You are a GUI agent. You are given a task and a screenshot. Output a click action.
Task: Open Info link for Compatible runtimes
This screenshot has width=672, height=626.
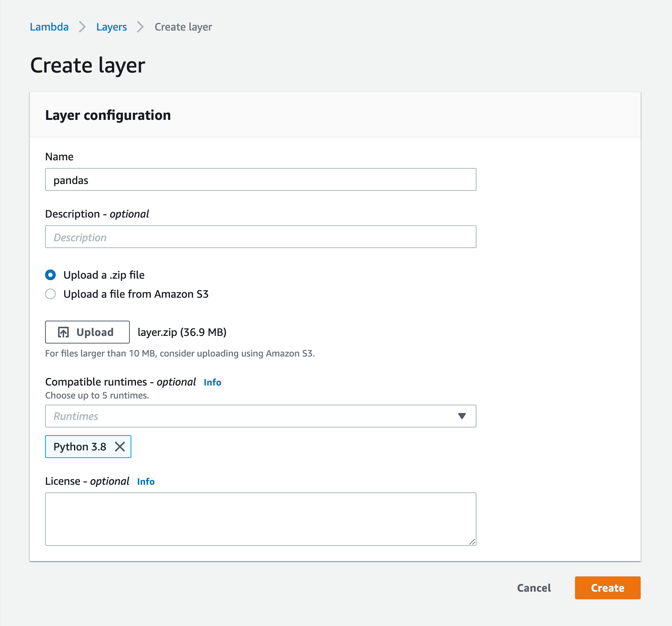(212, 382)
